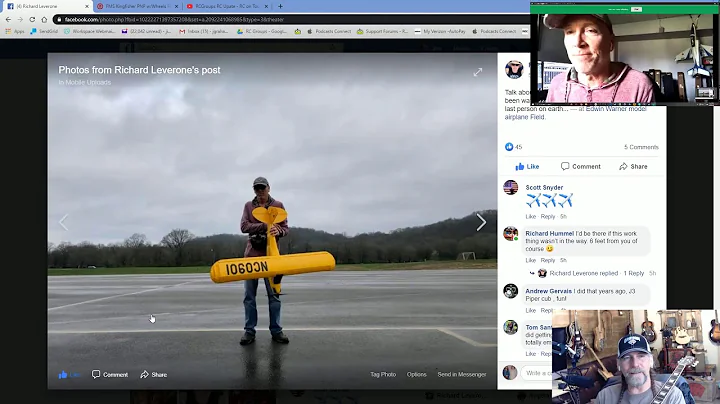
Task: Open the Mobile Uploads album link
Action: pos(88,82)
